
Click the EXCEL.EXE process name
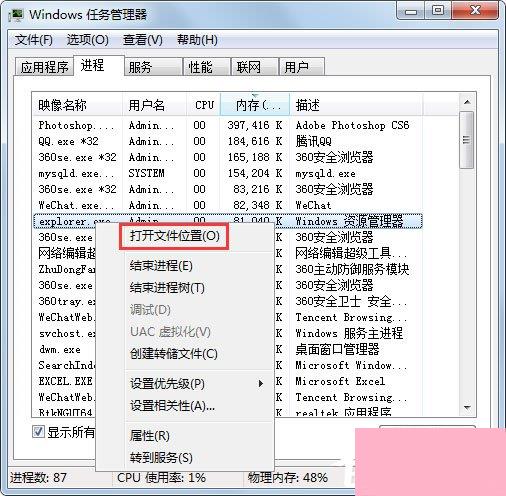coord(65,381)
